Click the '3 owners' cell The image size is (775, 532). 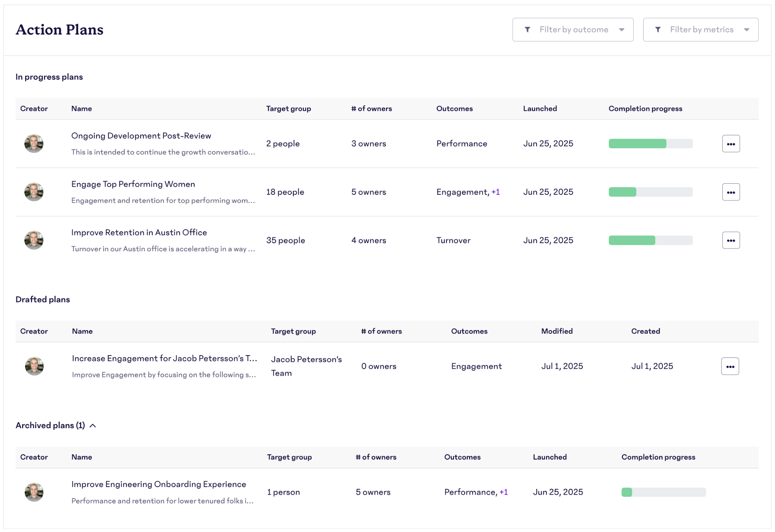pyautogui.click(x=368, y=144)
